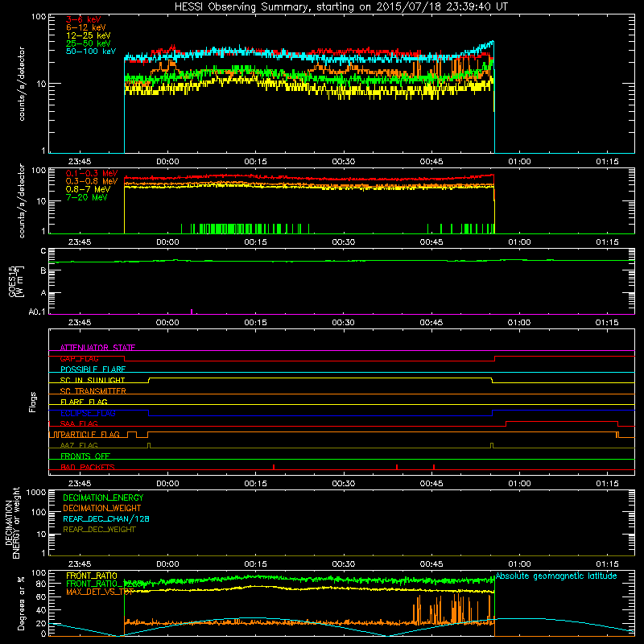Click the 0.3-0.8 MeV legend label
644x644 pixels.
click(92, 181)
